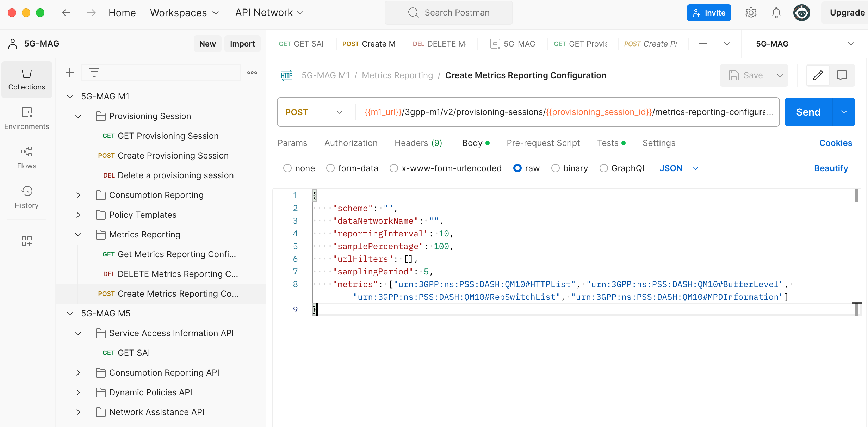Open notifications via bell icon
Screen dimensions: 868x427
pyautogui.click(x=776, y=12)
